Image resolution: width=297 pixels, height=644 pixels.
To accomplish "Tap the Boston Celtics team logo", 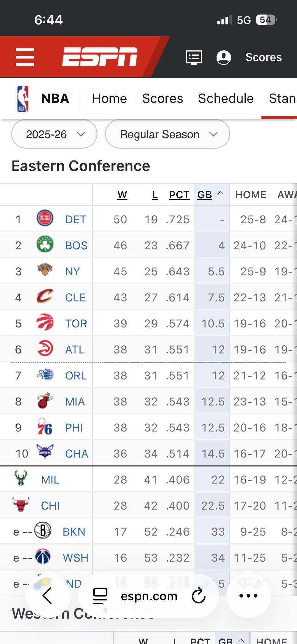I will coord(45,244).
